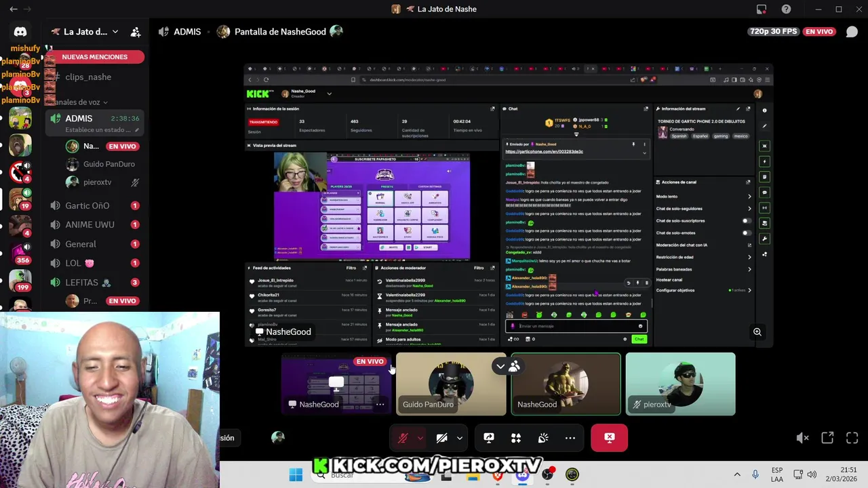
Task: Open screen share options in call bar
Action: [489, 438]
